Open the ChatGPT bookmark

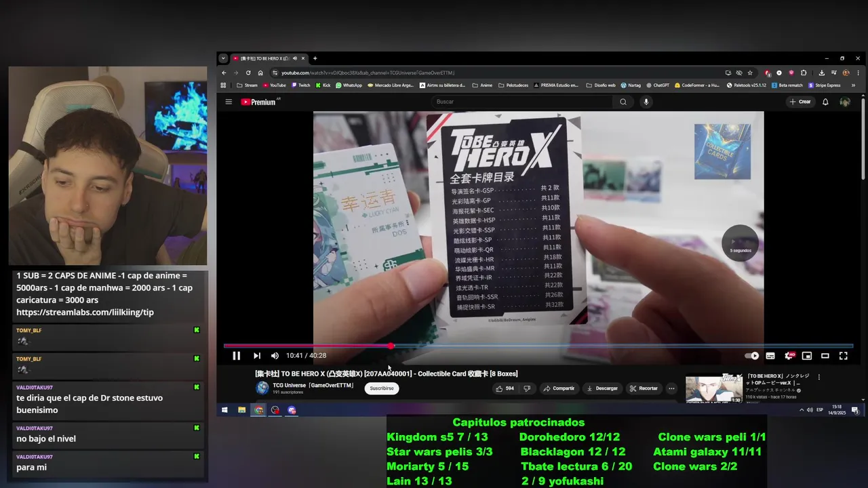click(x=657, y=85)
